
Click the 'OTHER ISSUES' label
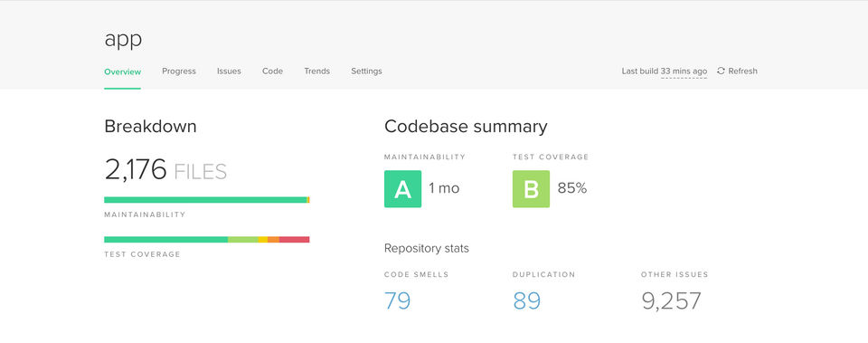click(675, 274)
